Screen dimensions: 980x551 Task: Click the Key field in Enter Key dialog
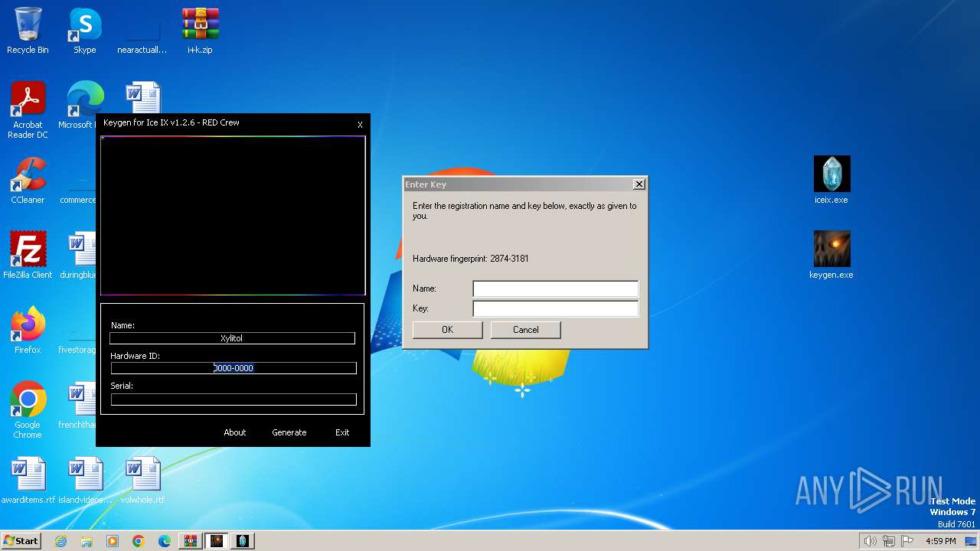(x=555, y=308)
